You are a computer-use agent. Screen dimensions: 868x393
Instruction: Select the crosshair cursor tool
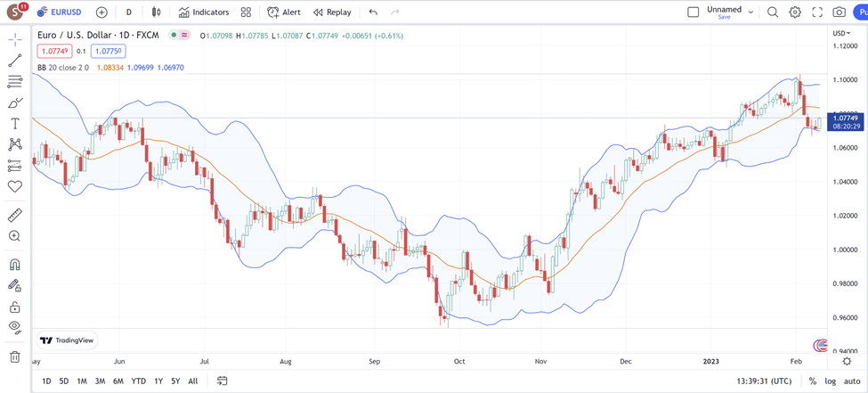15,39
